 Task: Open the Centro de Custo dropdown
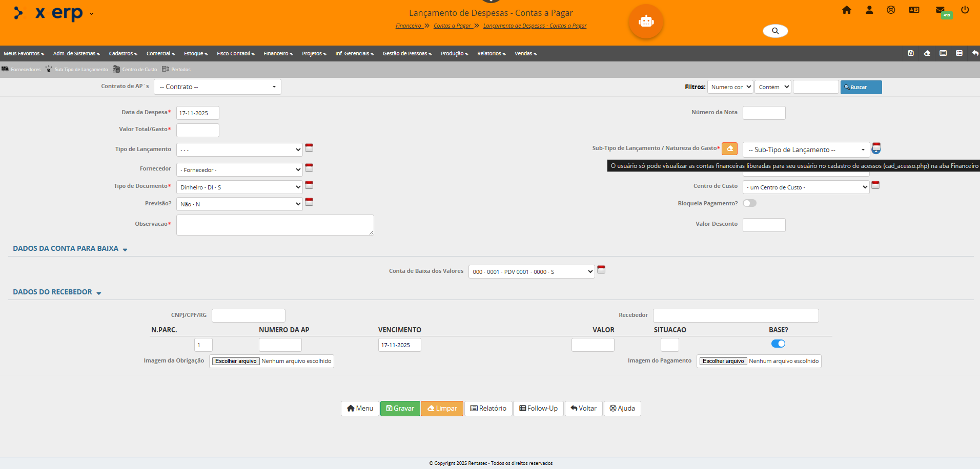pos(806,187)
